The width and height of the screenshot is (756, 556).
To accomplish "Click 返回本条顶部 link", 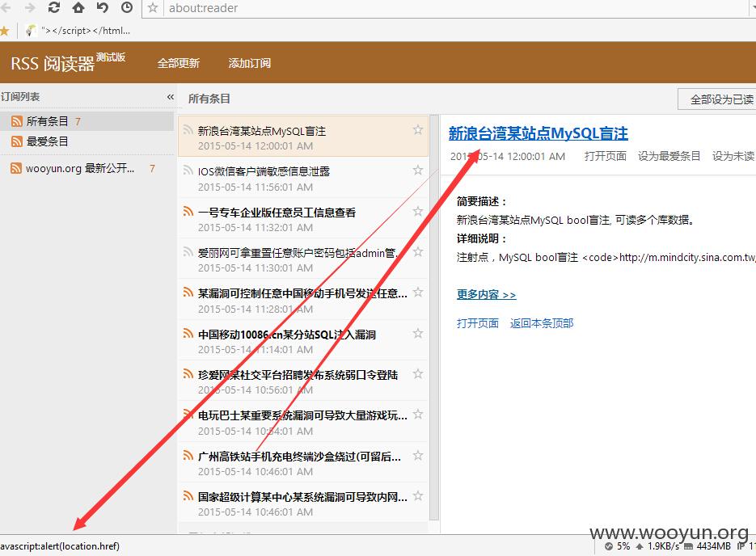I will [542, 323].
